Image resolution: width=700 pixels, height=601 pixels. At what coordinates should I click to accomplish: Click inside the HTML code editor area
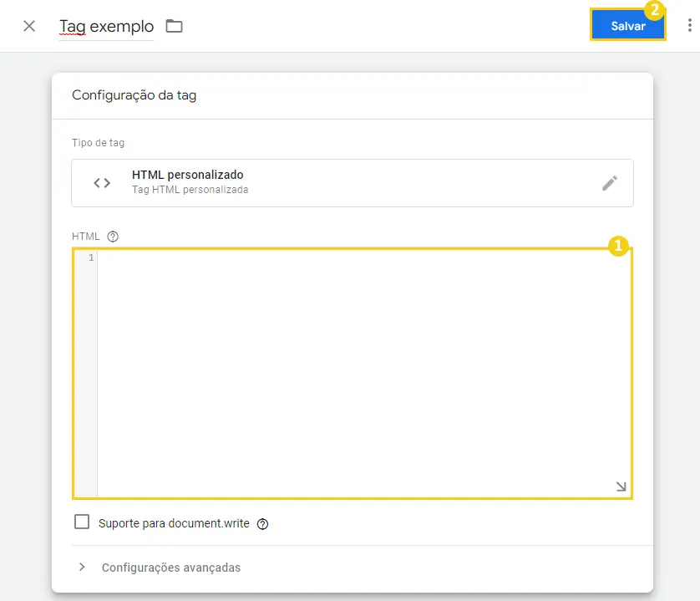tap(363, 373)
